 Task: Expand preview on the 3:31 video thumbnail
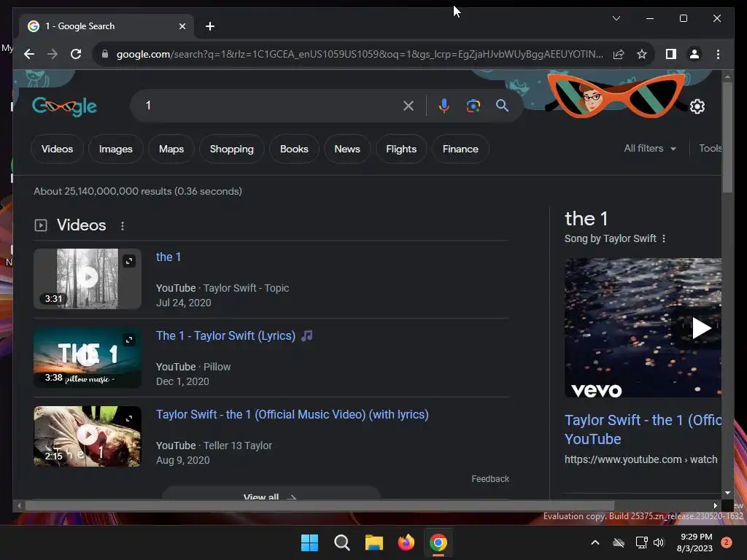point(129,261)
